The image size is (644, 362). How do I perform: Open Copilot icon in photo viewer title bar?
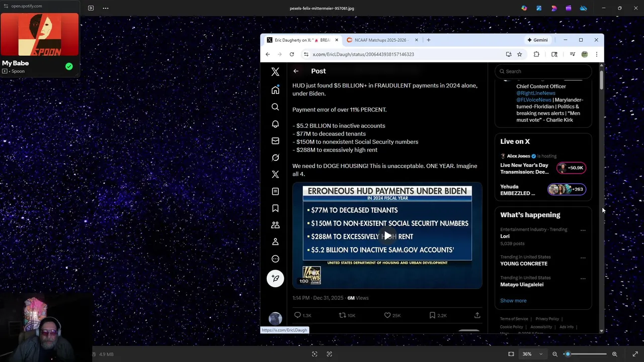tap(524, 8)
